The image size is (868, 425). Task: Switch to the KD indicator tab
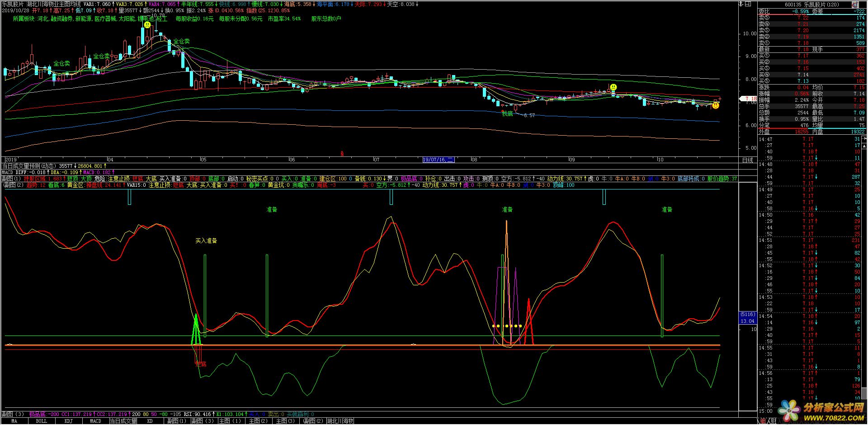(x=150, y=421)
